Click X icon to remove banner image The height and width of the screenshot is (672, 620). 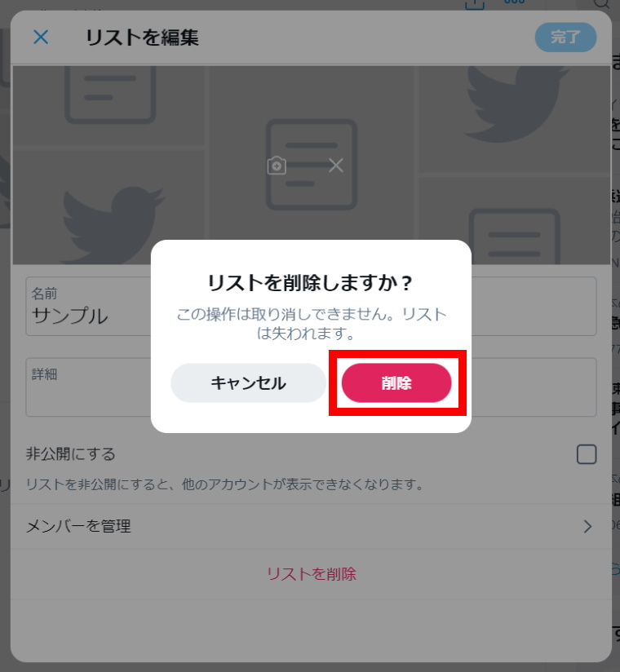point(336,165)
